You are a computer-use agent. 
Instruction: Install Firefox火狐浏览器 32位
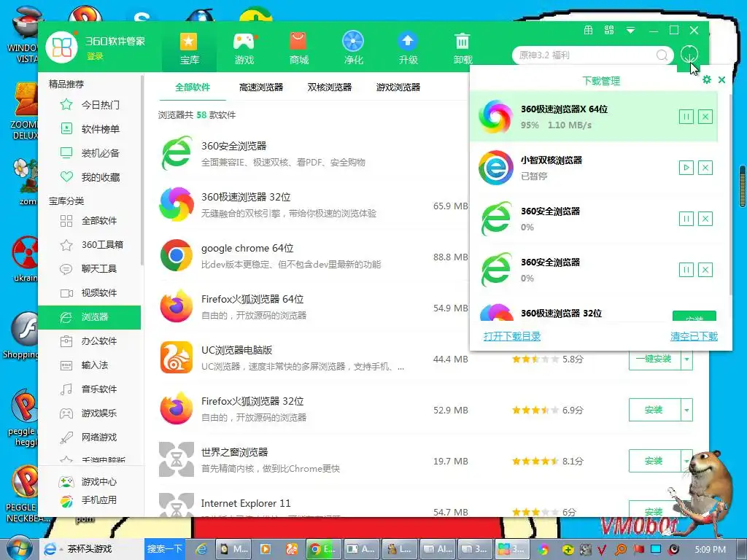pos(654,410)
